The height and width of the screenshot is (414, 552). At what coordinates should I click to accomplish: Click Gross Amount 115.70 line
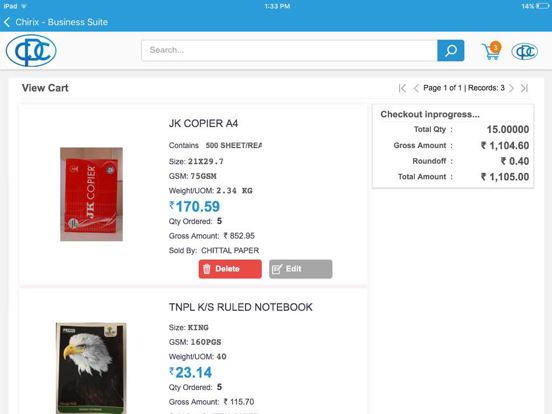pos(211,402)
